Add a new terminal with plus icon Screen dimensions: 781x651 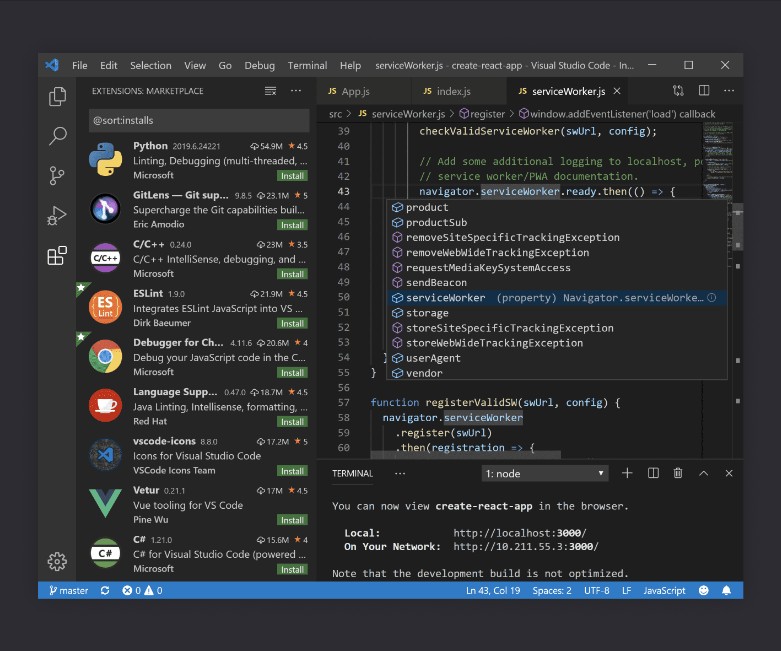click(627, 473)
